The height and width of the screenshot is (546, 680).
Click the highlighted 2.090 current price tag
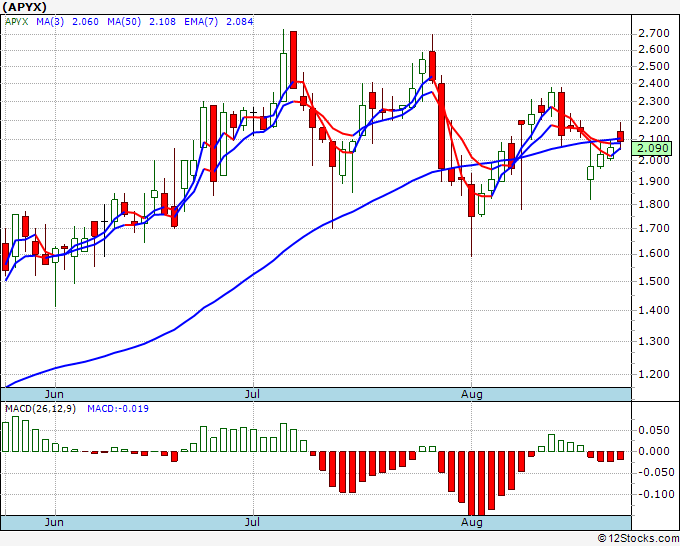[x=652, y=149]
